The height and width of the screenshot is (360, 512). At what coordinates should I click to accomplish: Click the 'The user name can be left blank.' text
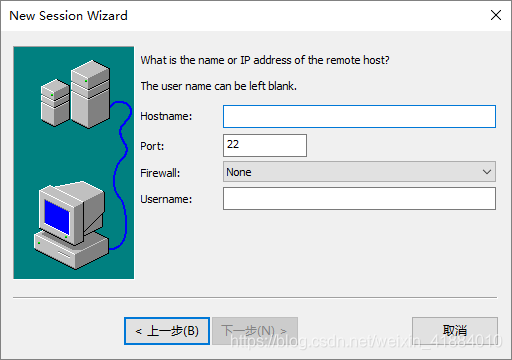pos(218,86)
